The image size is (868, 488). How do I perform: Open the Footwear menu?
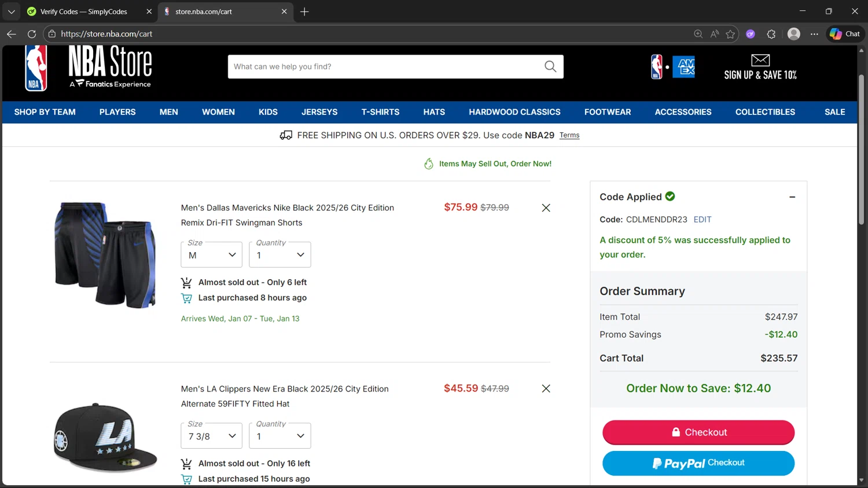(608, 112)
